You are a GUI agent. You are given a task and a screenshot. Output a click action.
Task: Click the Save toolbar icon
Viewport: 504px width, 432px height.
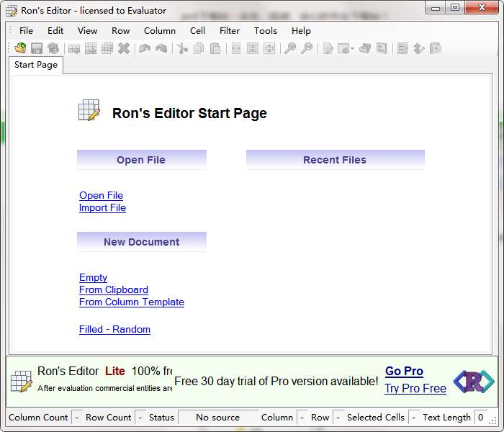36,48
